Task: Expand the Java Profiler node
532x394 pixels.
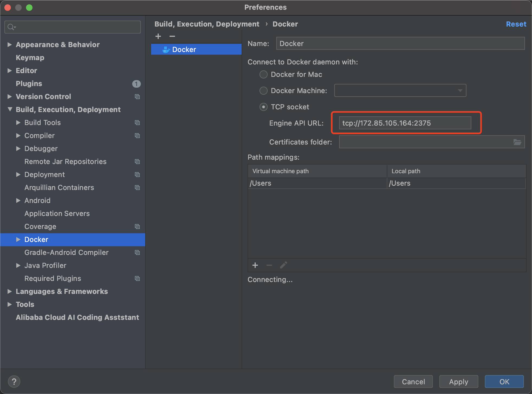Action: (18, 265)
